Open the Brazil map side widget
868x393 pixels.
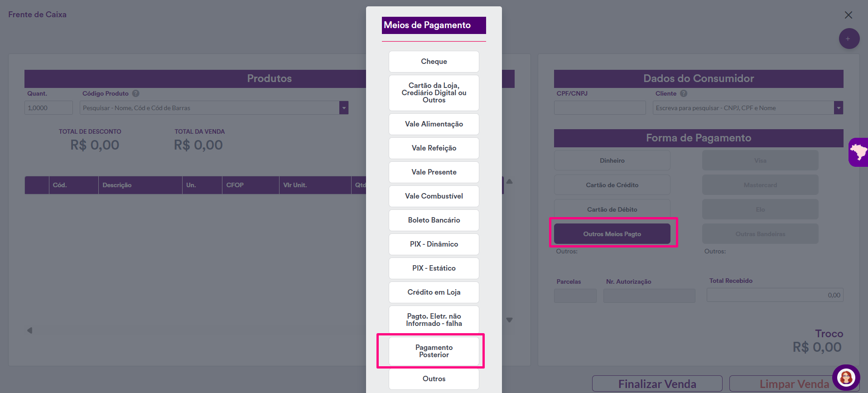click(858, 152)
